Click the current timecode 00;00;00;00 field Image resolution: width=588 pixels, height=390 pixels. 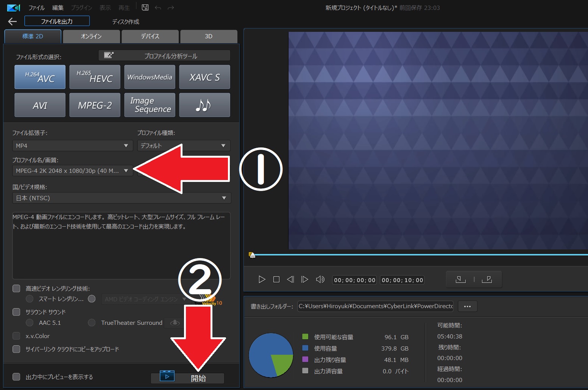(355, 280)
